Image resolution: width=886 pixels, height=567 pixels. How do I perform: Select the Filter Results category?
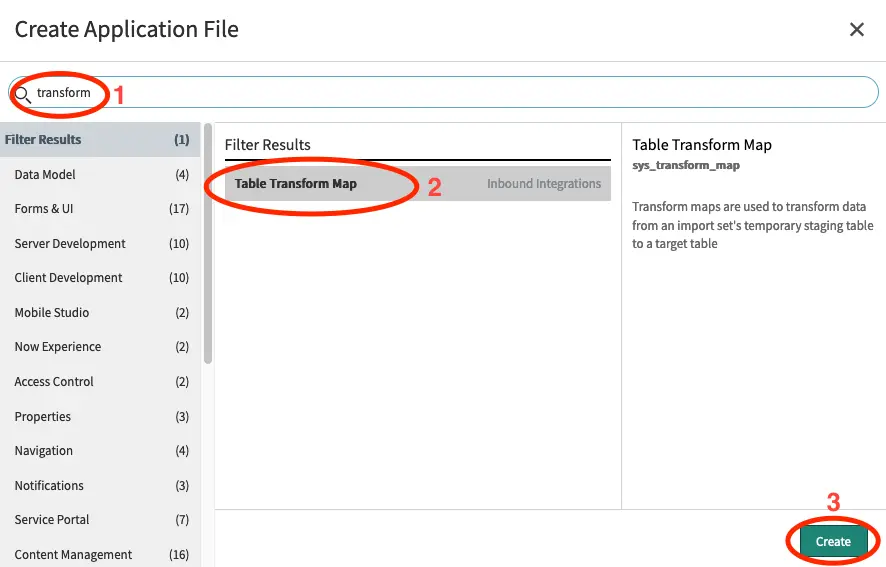point(98,140)
